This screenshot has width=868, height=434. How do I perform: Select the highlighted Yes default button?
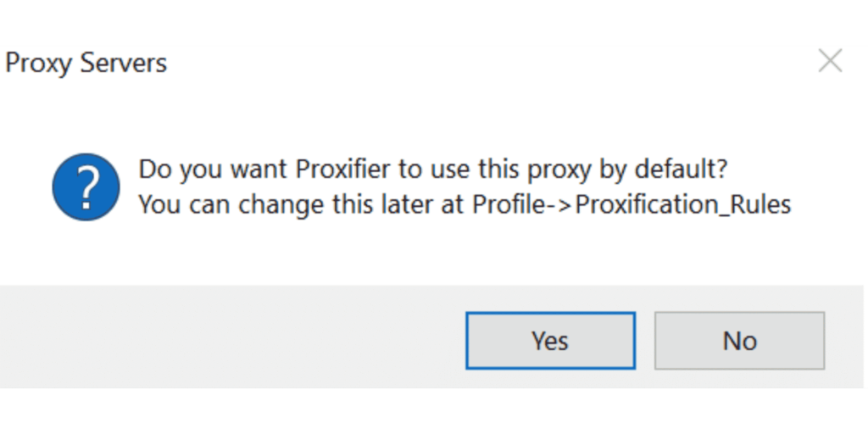coord(550,341)
